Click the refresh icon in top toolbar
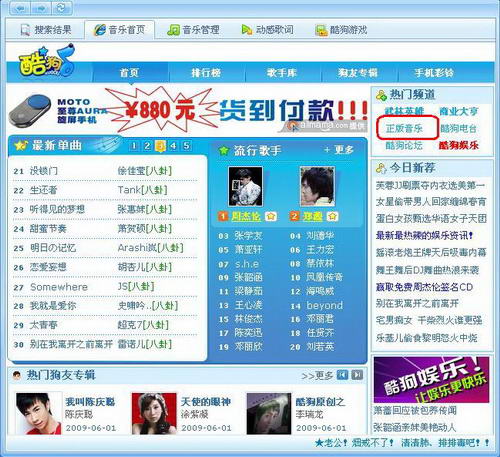 click(61, 8)
